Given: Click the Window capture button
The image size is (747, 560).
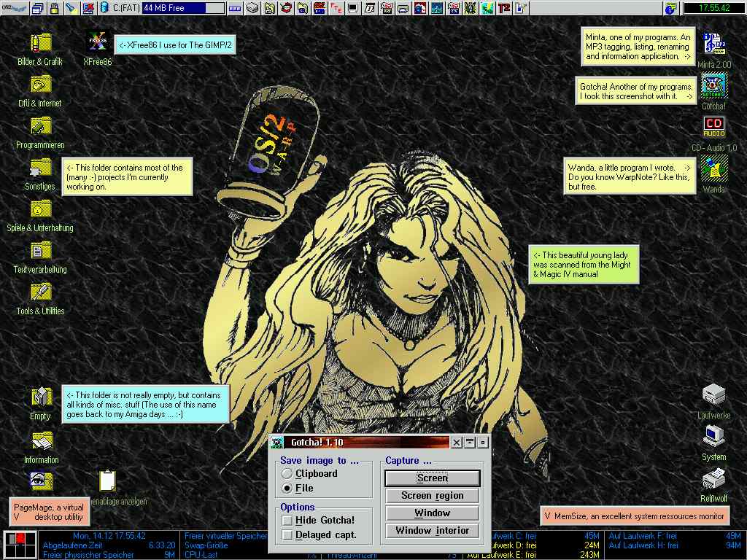Looking at the screenshot, I should [432, 513].
